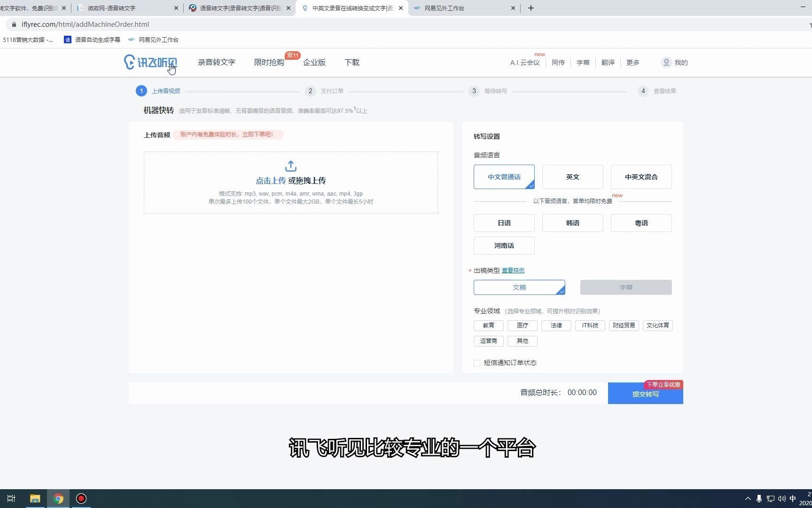The height and width of the screenshot is (508, 812).
Task: Select 文化体育 professional field
Action: click(x=658, y=325)
